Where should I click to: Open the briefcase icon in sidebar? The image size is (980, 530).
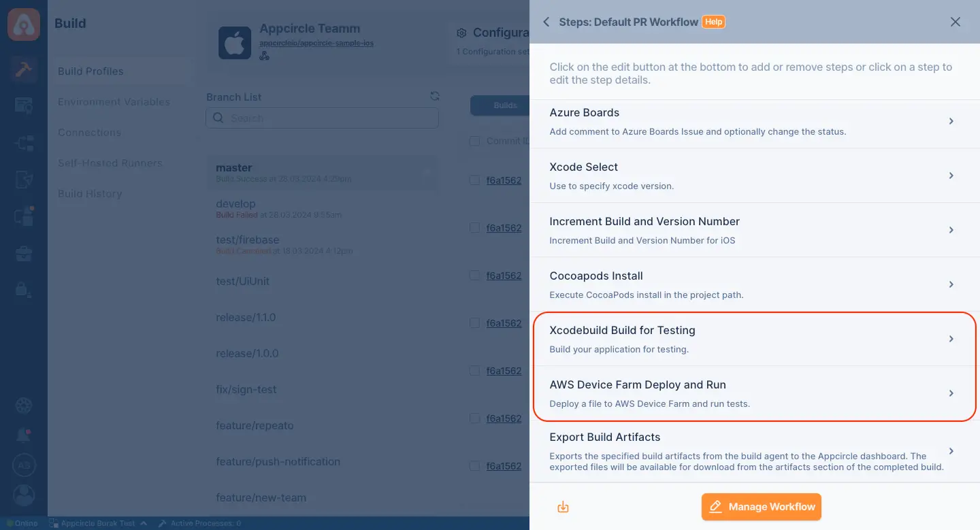coord(24,254)
